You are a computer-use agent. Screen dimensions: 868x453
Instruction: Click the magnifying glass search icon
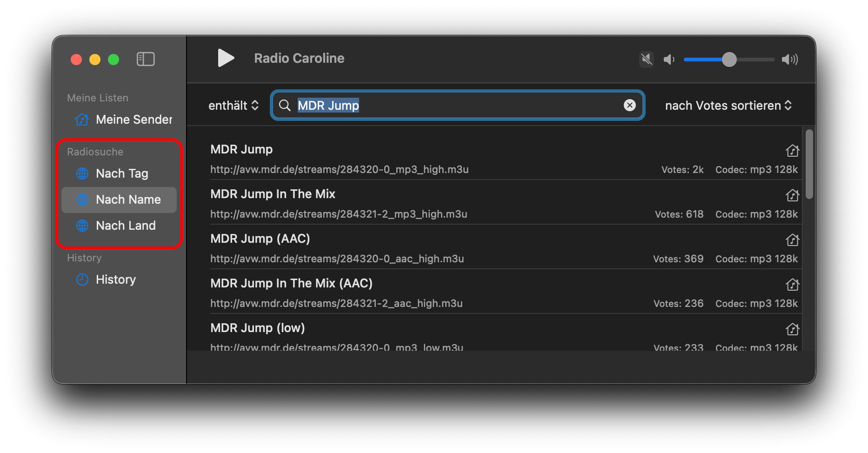tap(285, 106)
